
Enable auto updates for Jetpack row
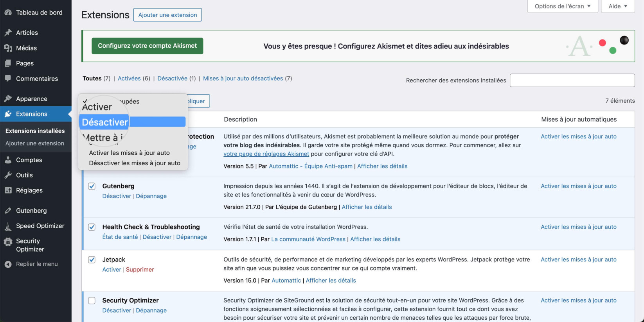point(579,259)
